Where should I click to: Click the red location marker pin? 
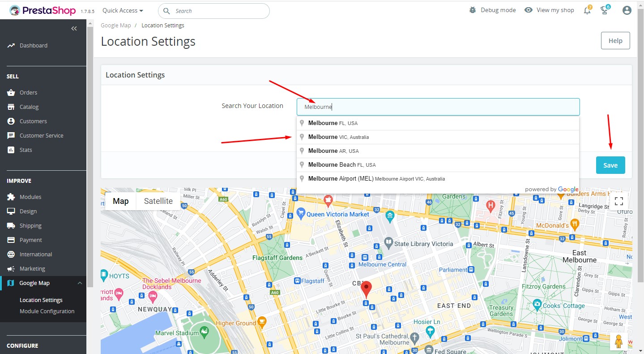point(367,290)
